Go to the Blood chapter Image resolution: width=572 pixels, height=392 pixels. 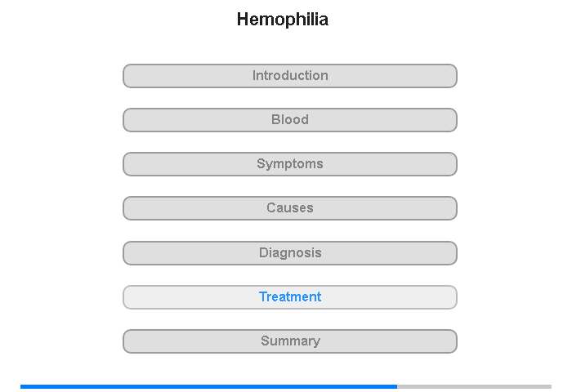290,120
